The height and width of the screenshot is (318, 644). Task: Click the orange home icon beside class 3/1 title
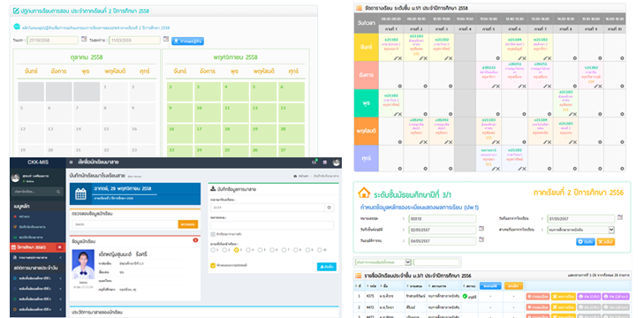[363, 193]
